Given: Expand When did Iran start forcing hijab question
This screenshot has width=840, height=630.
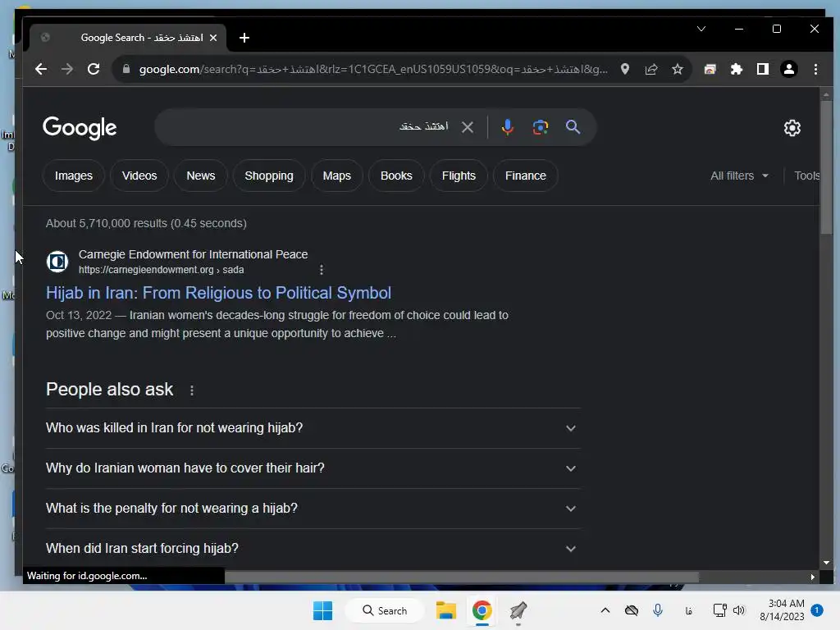Looking at the screenshot, I should point(313,549).
